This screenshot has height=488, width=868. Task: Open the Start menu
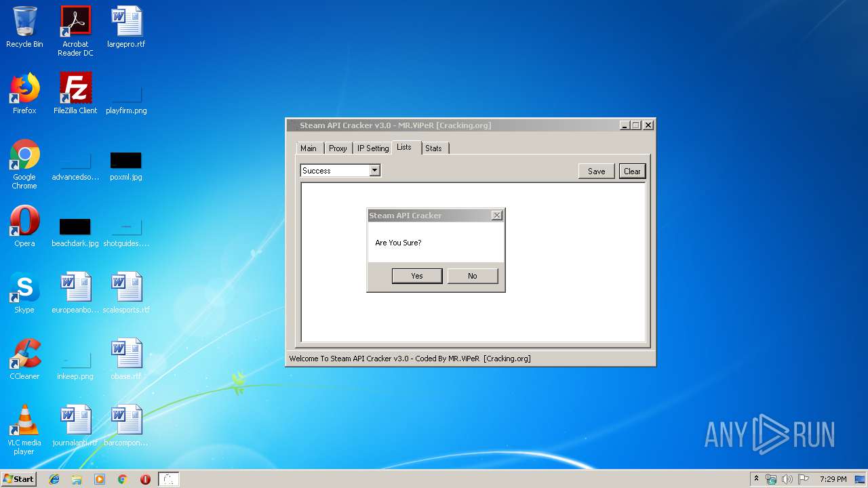[18, 479]
